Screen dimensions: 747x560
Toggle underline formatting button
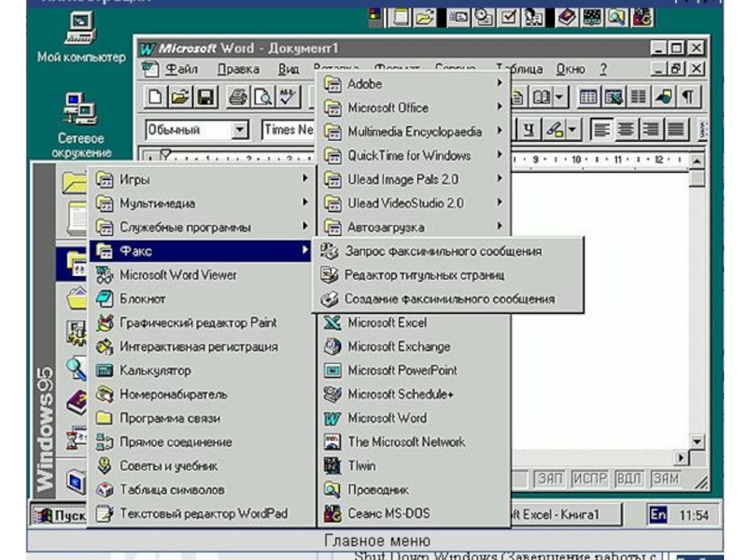[529, 130]
